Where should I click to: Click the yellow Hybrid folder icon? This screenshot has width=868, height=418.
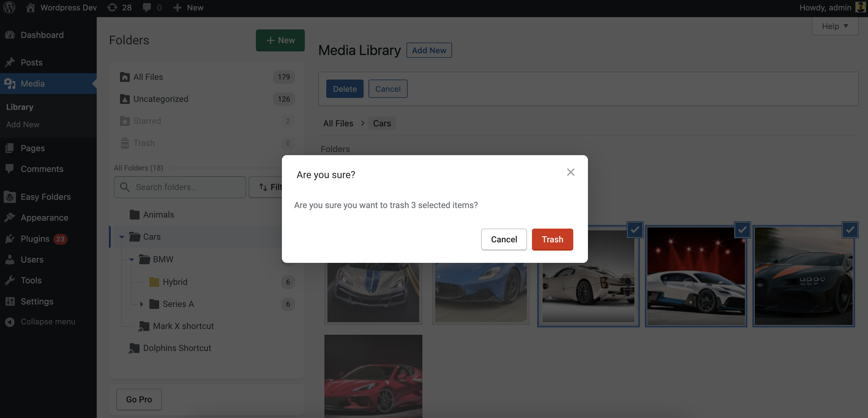pos(154,282)
